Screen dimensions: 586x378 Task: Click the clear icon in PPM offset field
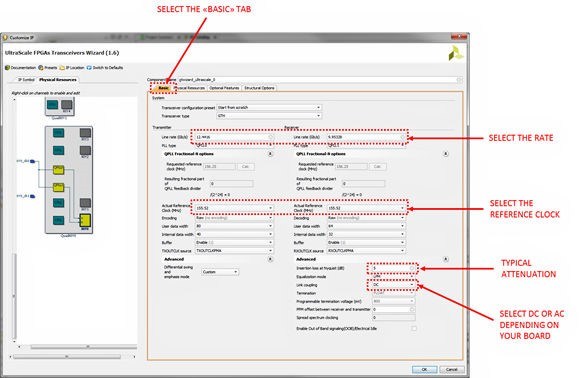(x=412, y=309)
